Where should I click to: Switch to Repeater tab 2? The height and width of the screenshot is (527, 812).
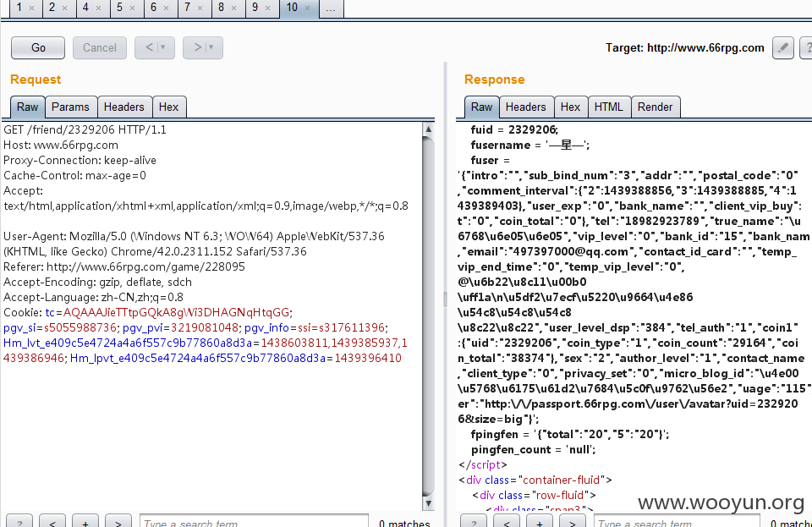[52, 8]
